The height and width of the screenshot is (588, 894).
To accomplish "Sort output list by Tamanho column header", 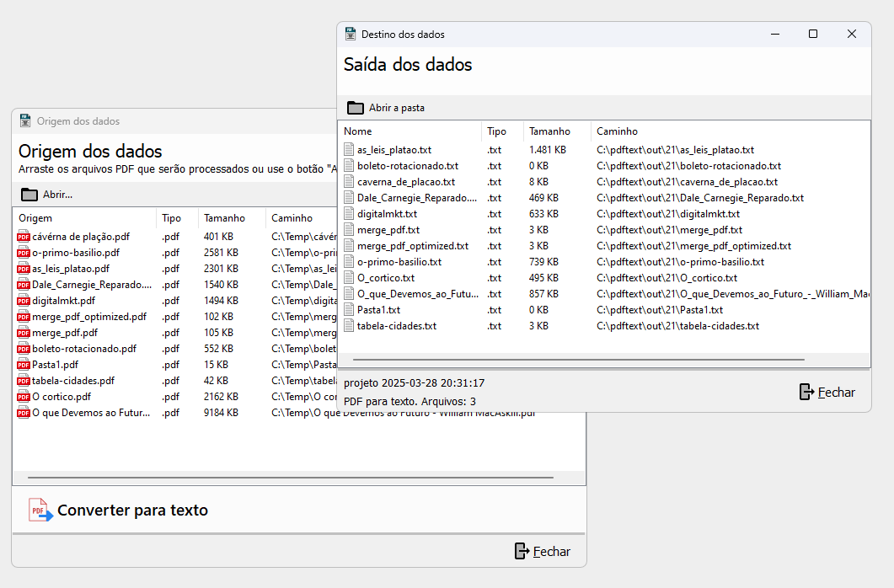I will tap(549, 131).
